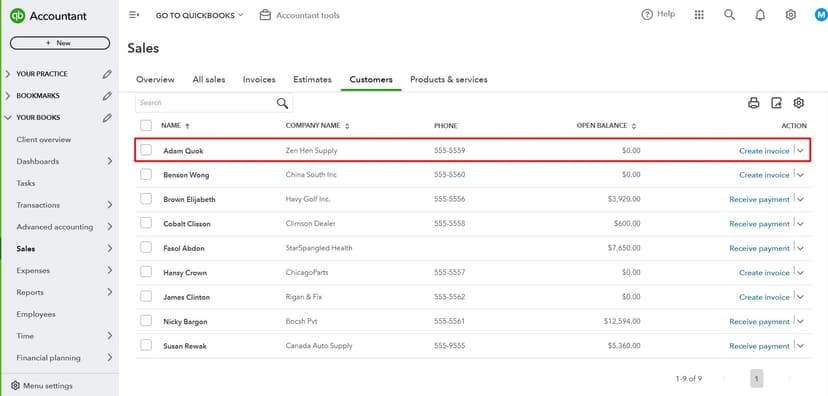Check the Fasol Abdon row checkbox
Screen dimensions: 828x396
146,248
